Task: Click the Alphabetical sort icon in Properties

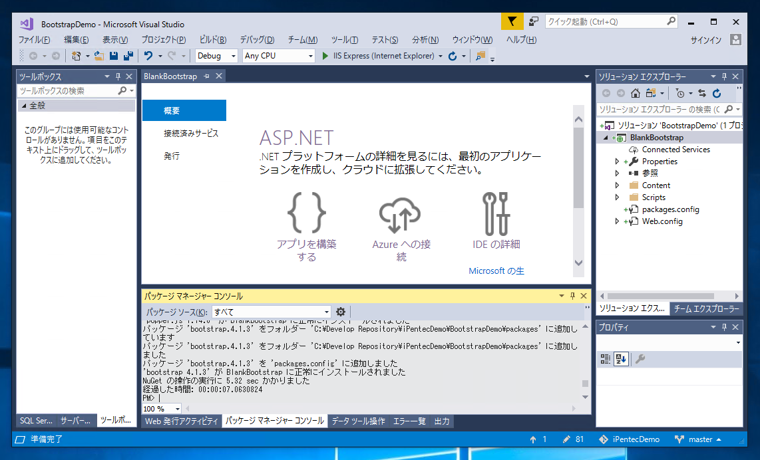Action: [x=621, y=359]
